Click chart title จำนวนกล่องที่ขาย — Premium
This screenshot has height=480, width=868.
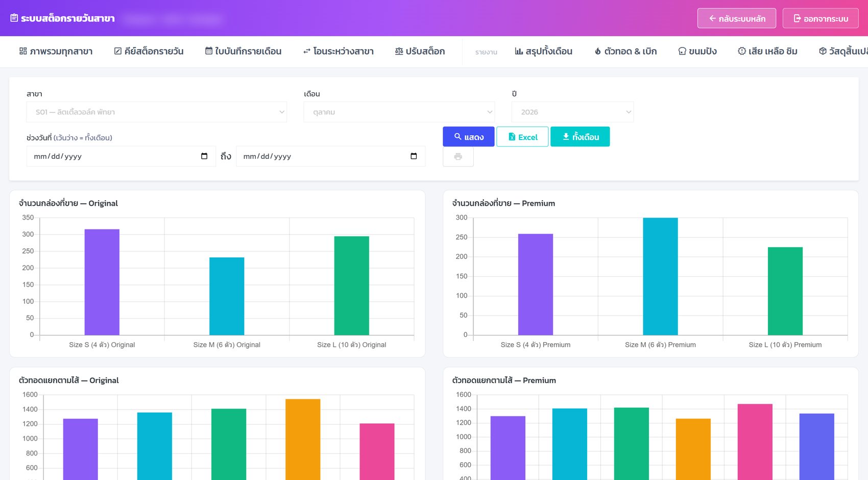coord(503,203)
